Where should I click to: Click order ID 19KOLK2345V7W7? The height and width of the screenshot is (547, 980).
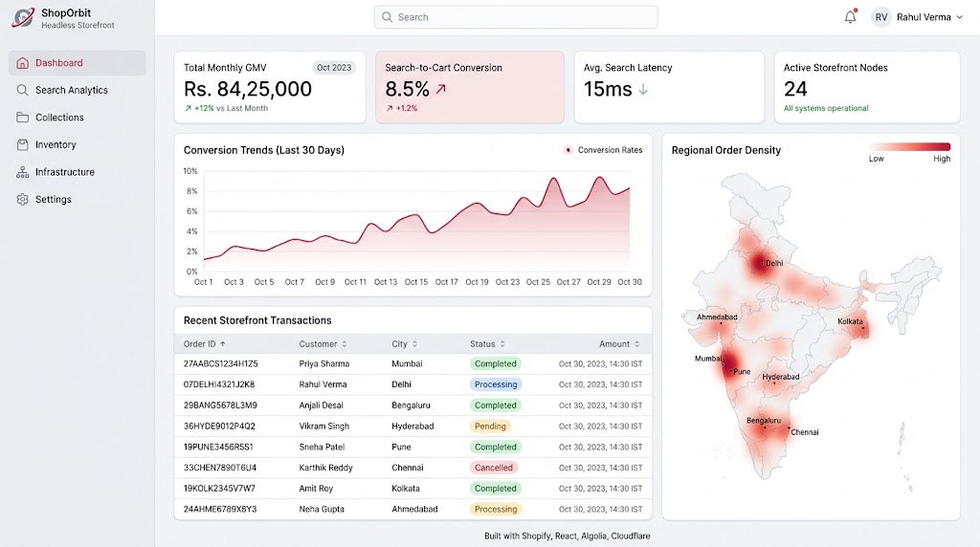tap(219, 489)
